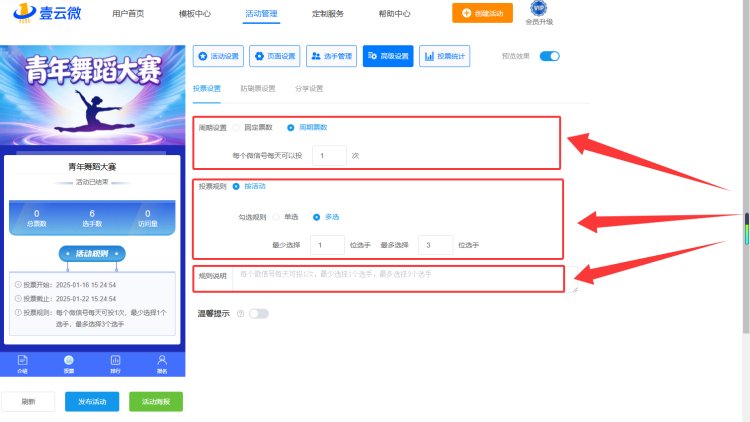Image resolution: width=750 pixels, height=422 pixels.
Task: Tap the 报名 person icon
Action: pos(162,364)
